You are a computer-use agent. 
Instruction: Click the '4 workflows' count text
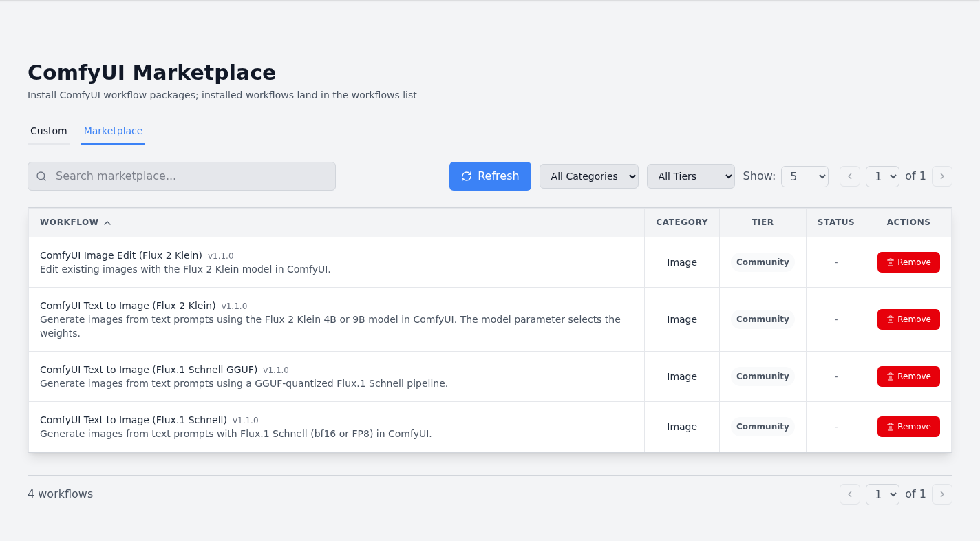[61, 494]
